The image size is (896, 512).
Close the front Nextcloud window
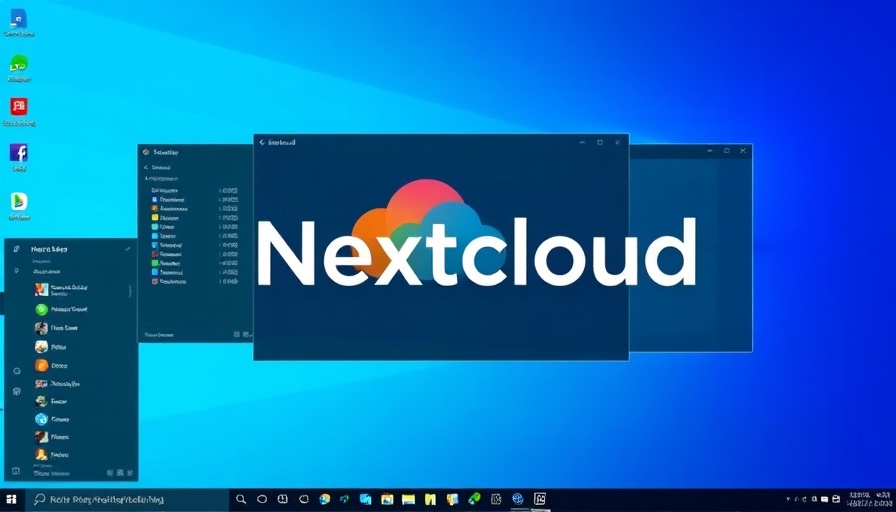(617, 142)
